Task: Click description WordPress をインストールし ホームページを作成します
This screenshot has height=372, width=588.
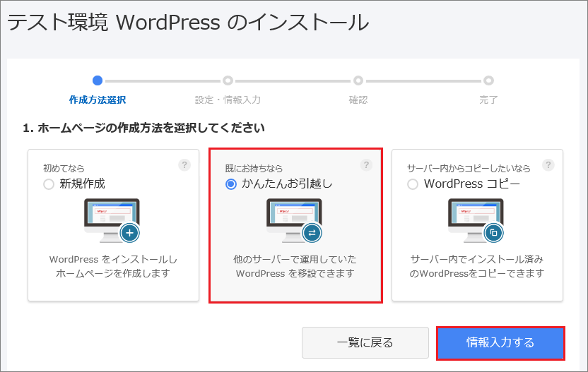Action: [113, 266]
